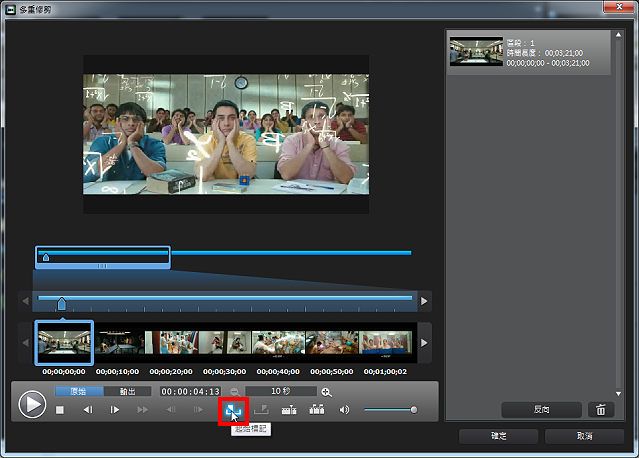This screenshot has width=639, height=458.
Task: Adjust the volume slider knob
Action: click(x=414, y=410)
